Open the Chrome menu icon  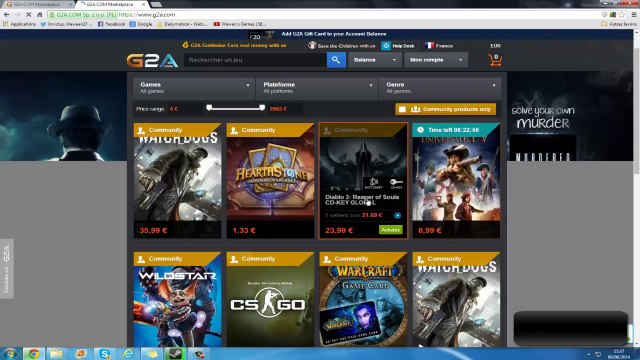[x=633, y=15]
